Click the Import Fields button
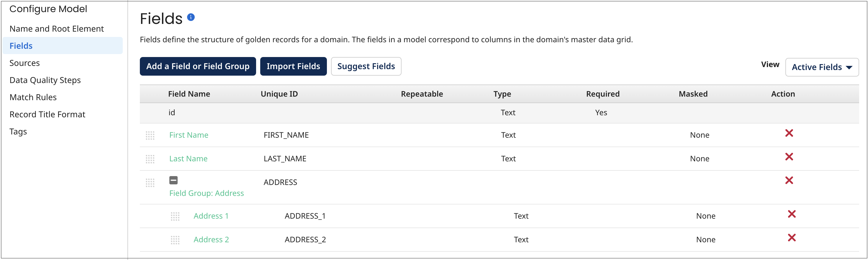 coord(293,66)
